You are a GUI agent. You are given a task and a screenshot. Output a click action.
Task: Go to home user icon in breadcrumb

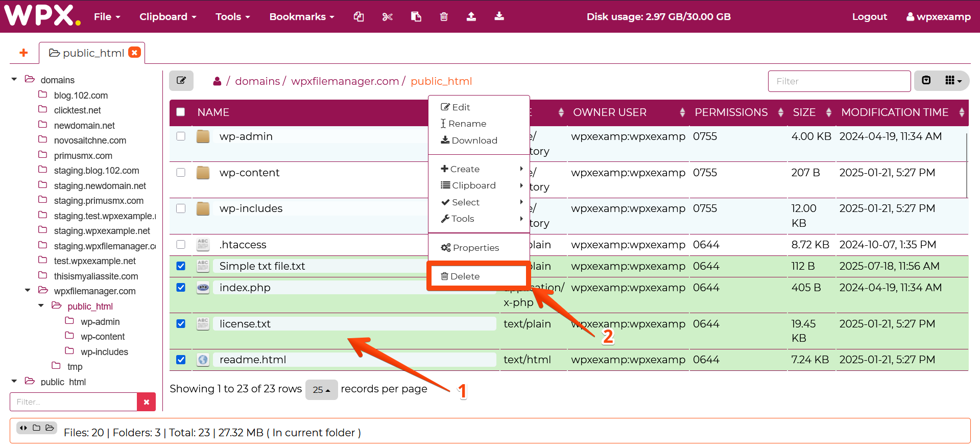pos(217,81)
